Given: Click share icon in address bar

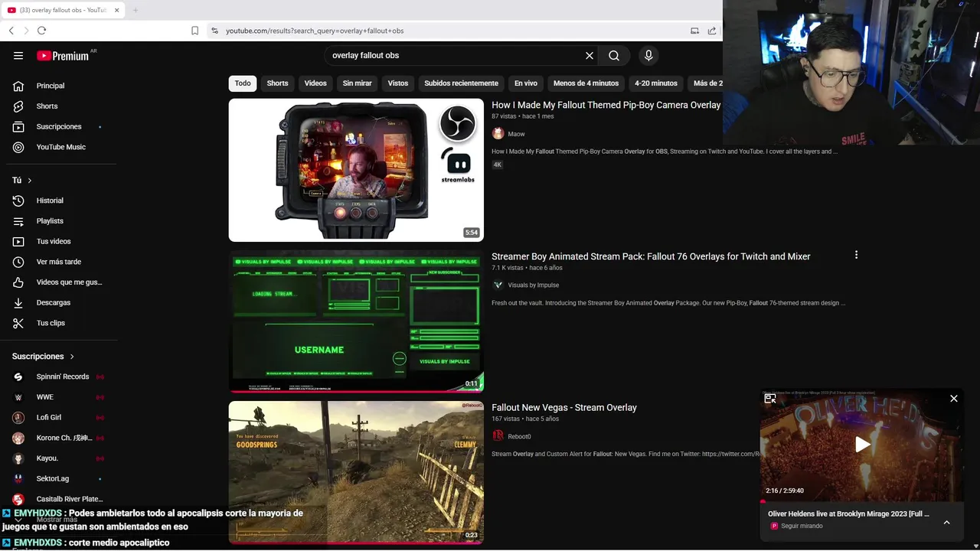Looking at the screenshot, I should (x=712, y=31).
